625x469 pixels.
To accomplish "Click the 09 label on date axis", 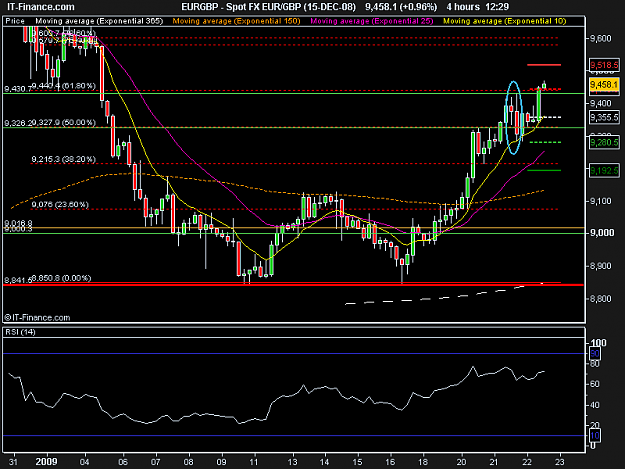I will coord(221,462).
